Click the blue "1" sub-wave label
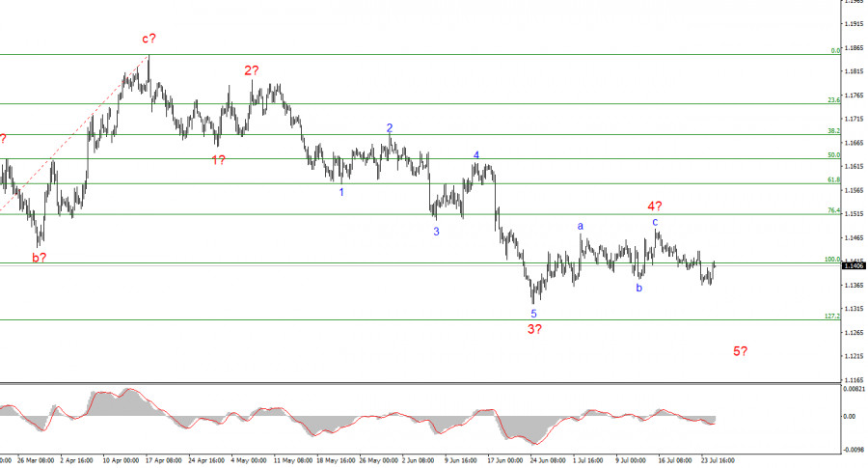 pos(341,192)
